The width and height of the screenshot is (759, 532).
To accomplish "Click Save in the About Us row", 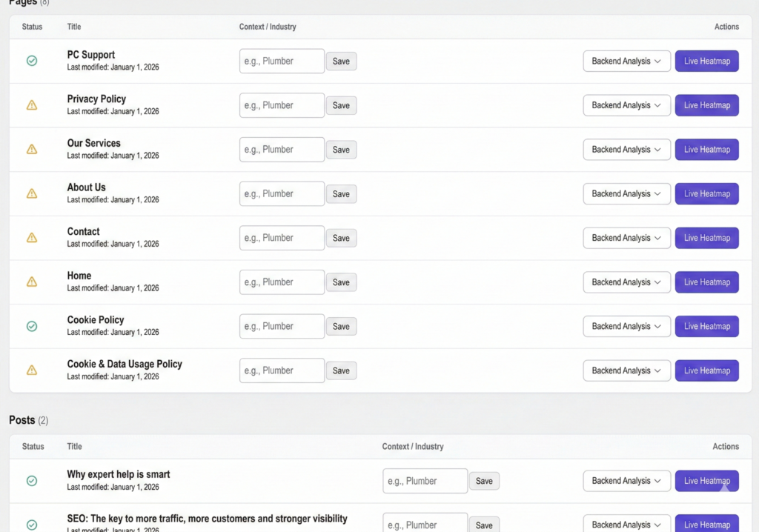I will [341, 193].
